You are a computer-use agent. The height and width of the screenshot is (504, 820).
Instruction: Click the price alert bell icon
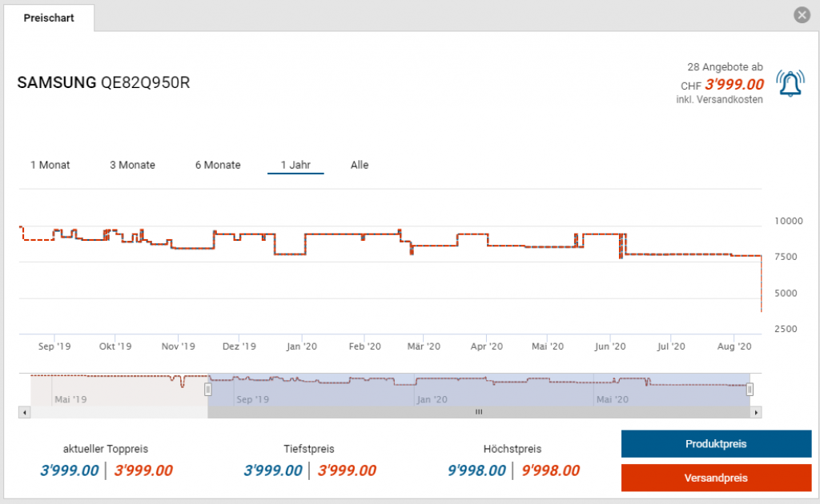tap(791, 84)
